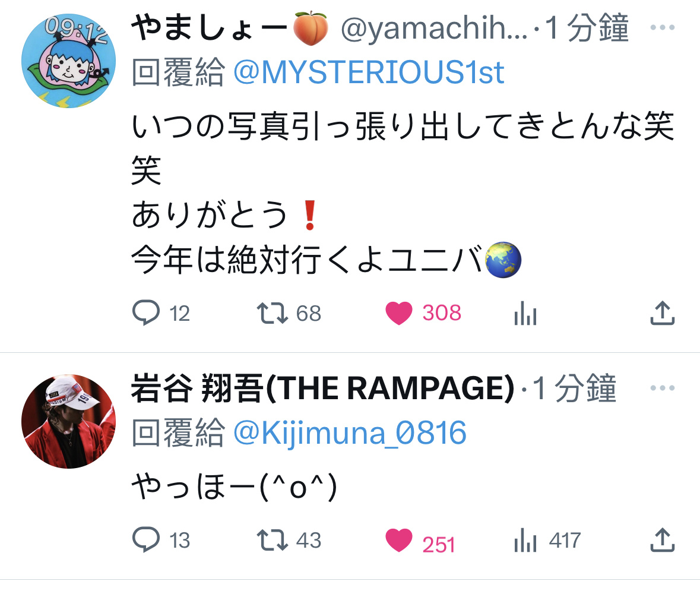Image resolution: width=700 pixels, height=597 pixels.
Task: Open やましょー's cartoon profile avatar
Action: pos(68,61)
